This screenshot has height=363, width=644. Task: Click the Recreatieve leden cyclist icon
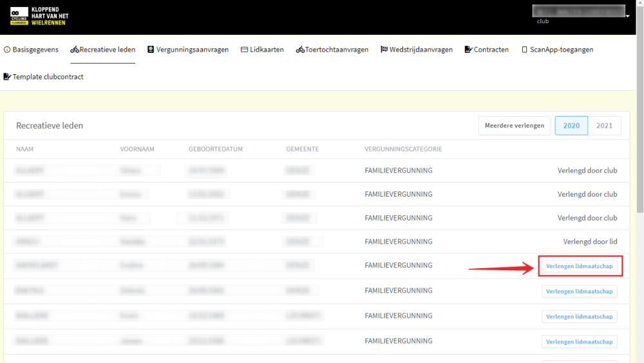[x=74, y=50]
